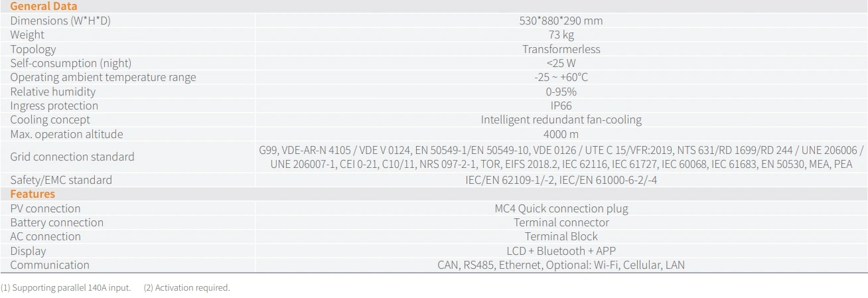Viewport: 868px width, 298px height.
Task: Click the 530*880*290 mm dimensions value
Action: click(x=561, y=21)
